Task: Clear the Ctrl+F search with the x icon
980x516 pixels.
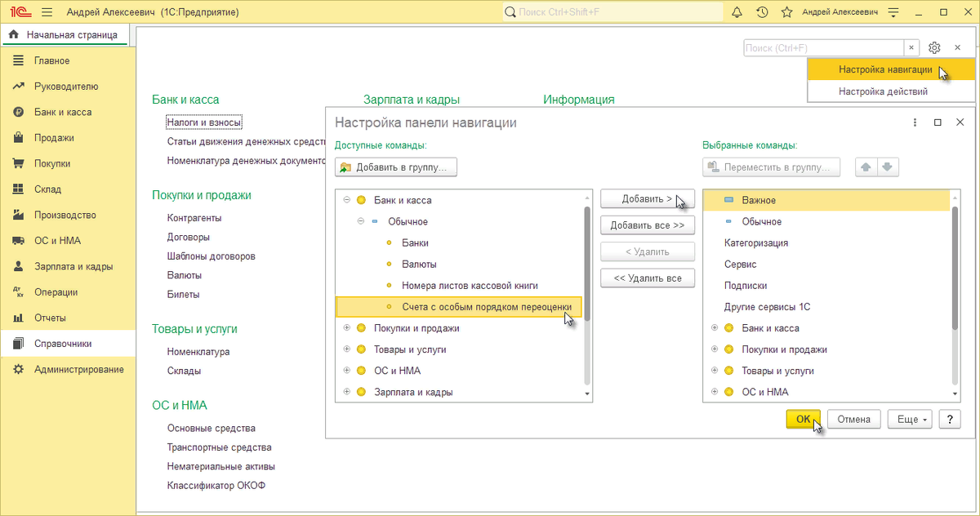Action: coord(911,48)
